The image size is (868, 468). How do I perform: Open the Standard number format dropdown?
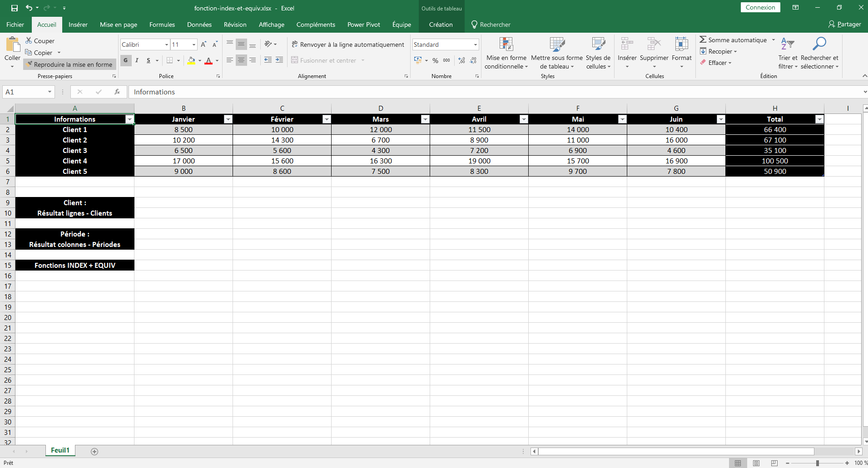pos(476,44)
